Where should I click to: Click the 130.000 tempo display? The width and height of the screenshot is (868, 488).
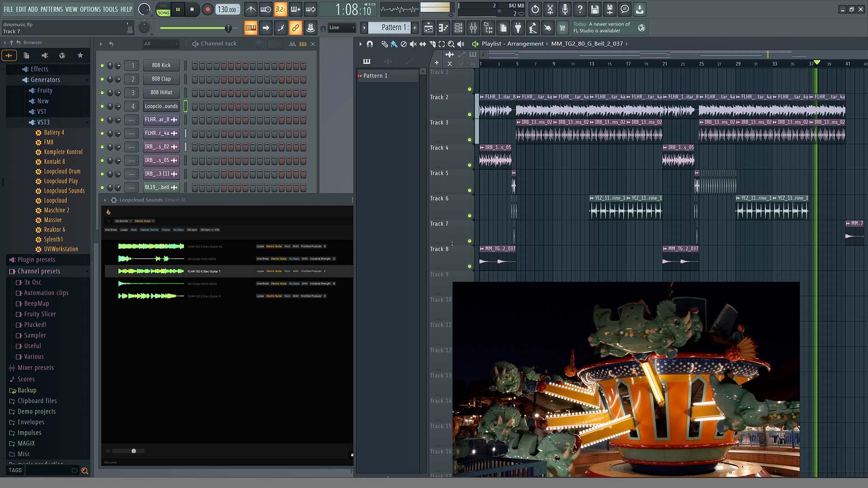pos(227,9)
